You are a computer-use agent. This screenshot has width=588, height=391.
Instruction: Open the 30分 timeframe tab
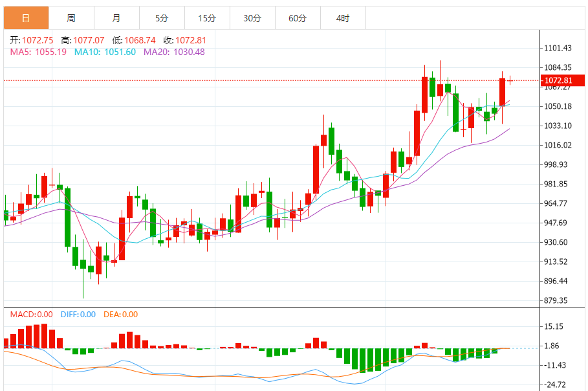pos(252,17)
